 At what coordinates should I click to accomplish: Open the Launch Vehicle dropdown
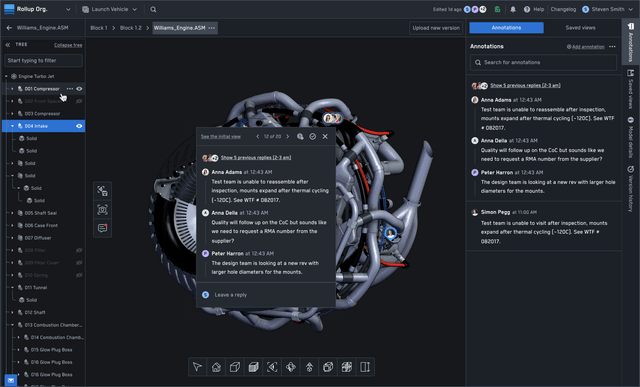(109, 9)
